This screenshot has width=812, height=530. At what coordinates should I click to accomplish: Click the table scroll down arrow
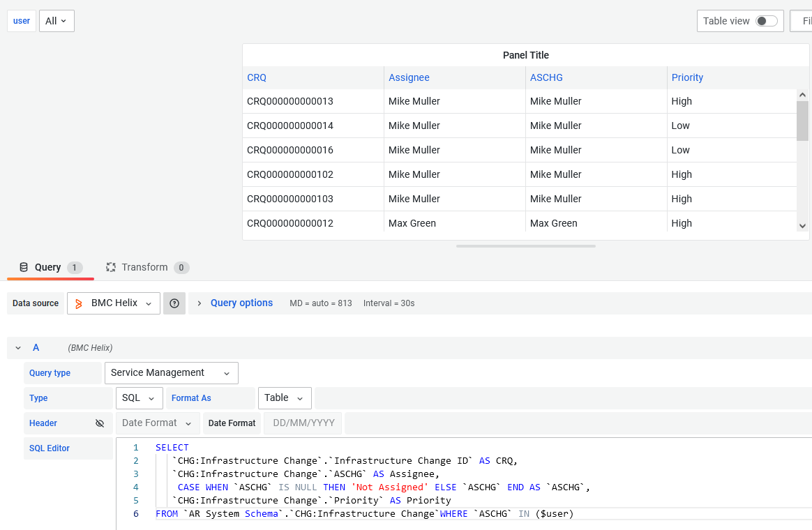[803, 226]
